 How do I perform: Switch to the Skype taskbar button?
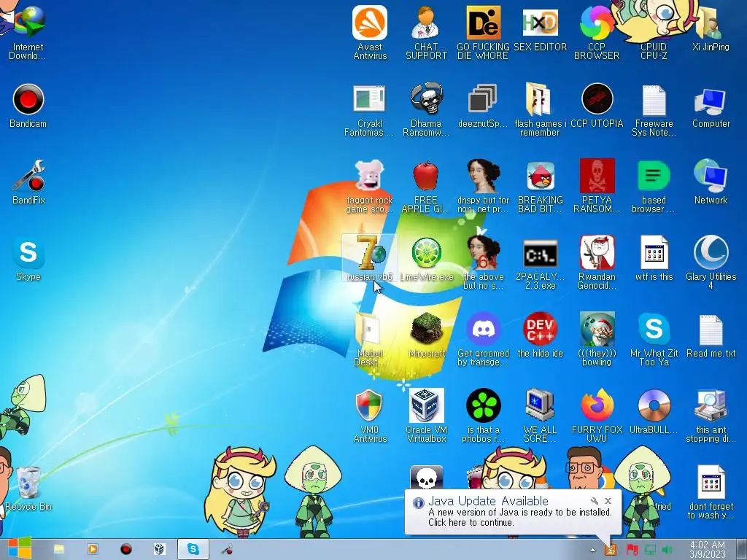[193, 549]
